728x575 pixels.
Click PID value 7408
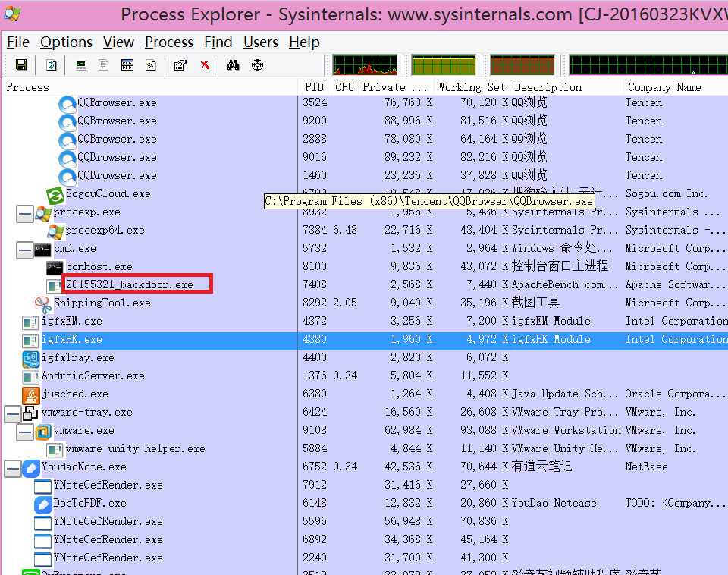click(315, 284)
